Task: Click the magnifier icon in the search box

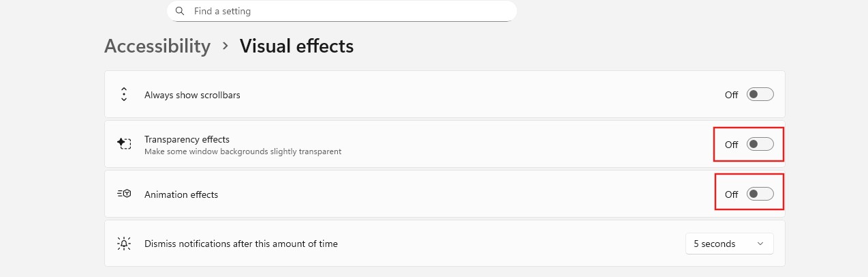Action: pyautogui.click(x=180, y=12)
